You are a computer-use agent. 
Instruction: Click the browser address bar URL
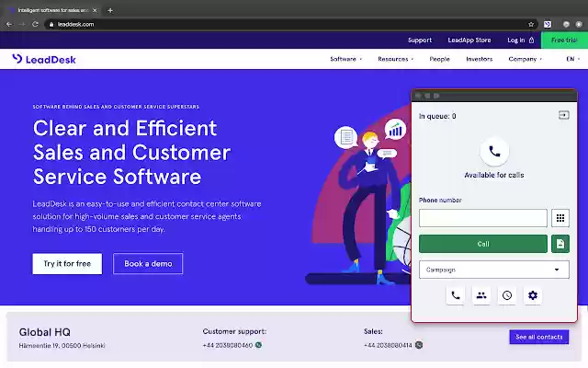click(x=75, y=25)
